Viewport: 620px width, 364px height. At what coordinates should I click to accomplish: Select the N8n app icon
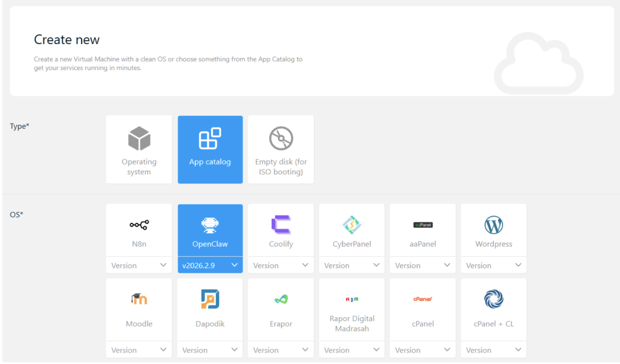[139, 225]
